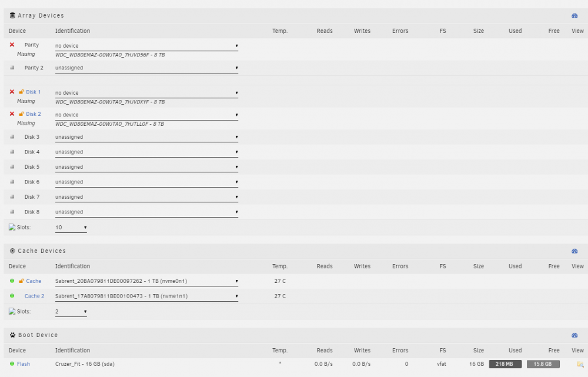The height and width of the screenshot is (377, 588).
Task: Click the Boot Device paw icon
Action: pyautogui.click(x=12, y=335)
